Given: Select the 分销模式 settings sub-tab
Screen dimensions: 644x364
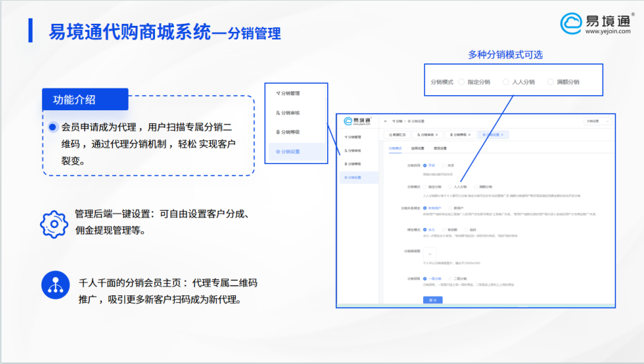Looking at the screenshot, I should pyautogui.click(x=395, y=148).
